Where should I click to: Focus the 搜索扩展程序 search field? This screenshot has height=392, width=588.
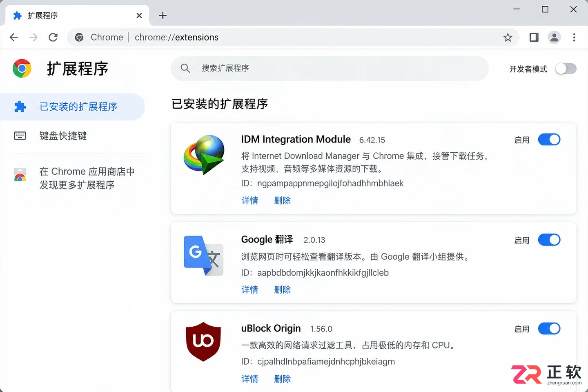[x=330, y=68]
